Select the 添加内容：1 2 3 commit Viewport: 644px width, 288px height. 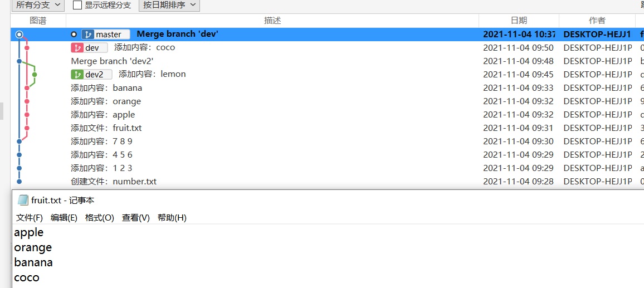[328, 168]
